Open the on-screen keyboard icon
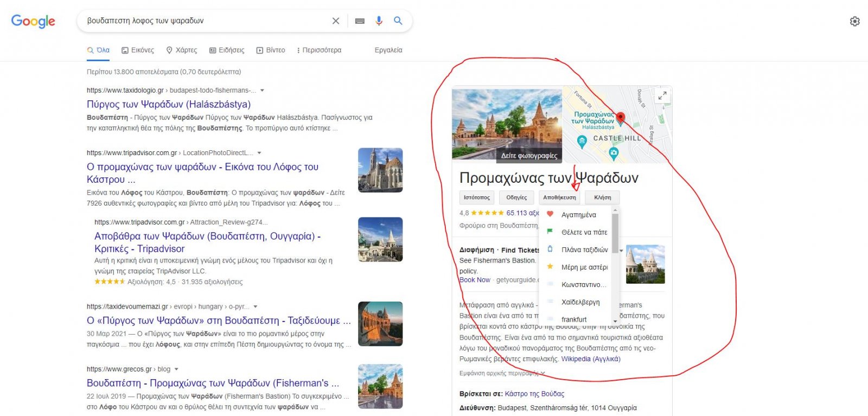The width and height of the screenshot is (868, 416). tap(360, 21)
